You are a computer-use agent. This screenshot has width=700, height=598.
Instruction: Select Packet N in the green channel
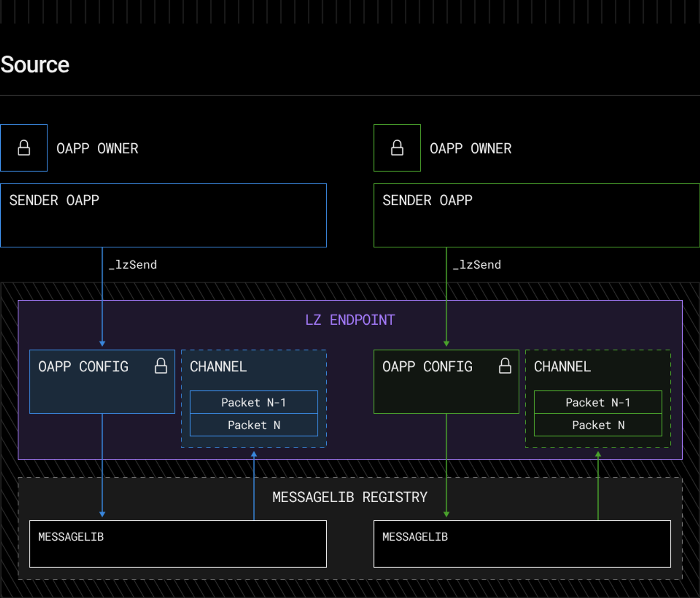coord(598,425)
